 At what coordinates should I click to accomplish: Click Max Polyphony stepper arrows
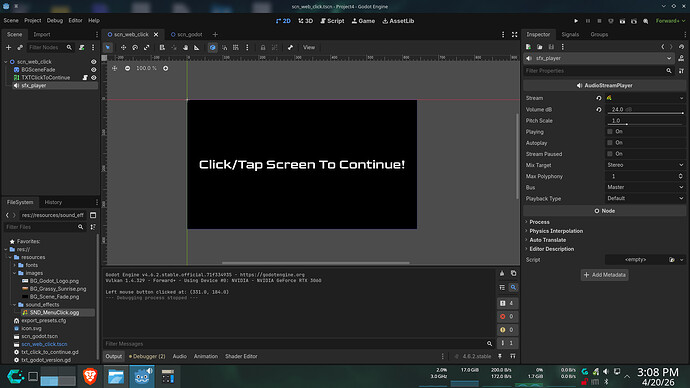(680, 176)
